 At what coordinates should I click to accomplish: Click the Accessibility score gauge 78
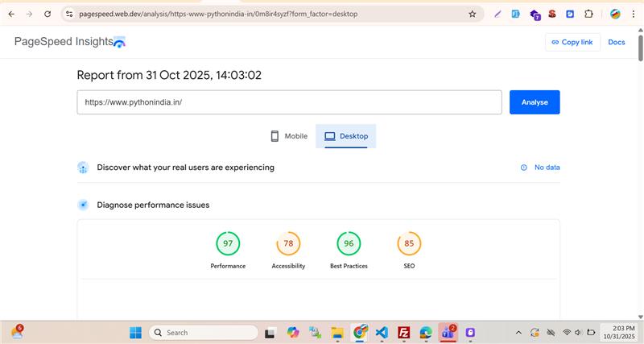click(288, 243)
